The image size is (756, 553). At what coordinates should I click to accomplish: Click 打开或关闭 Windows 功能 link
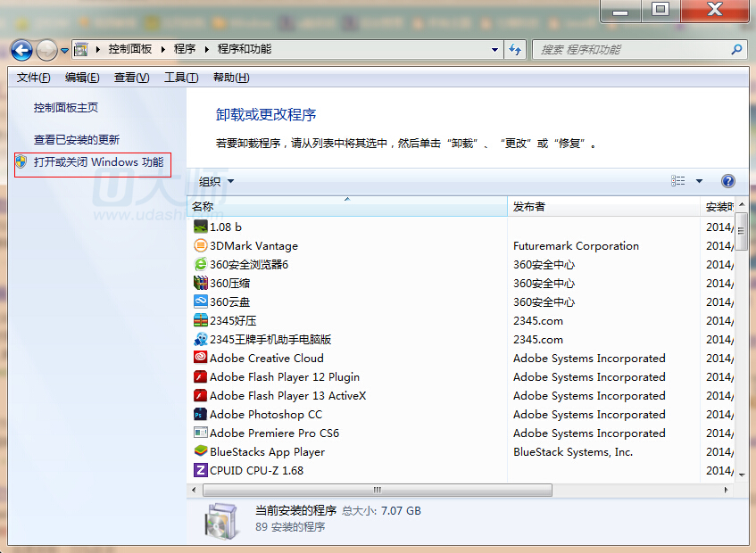(98, 162)
